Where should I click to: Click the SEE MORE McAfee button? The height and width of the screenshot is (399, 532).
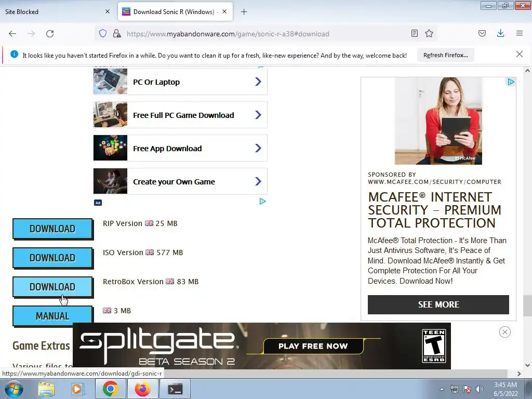(438, 304)
